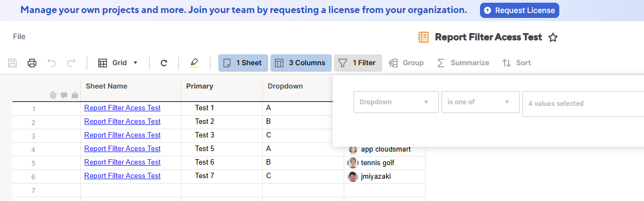Open the 1 Sheet source panel
Screen dimensions: 644x201
point(243,63)
